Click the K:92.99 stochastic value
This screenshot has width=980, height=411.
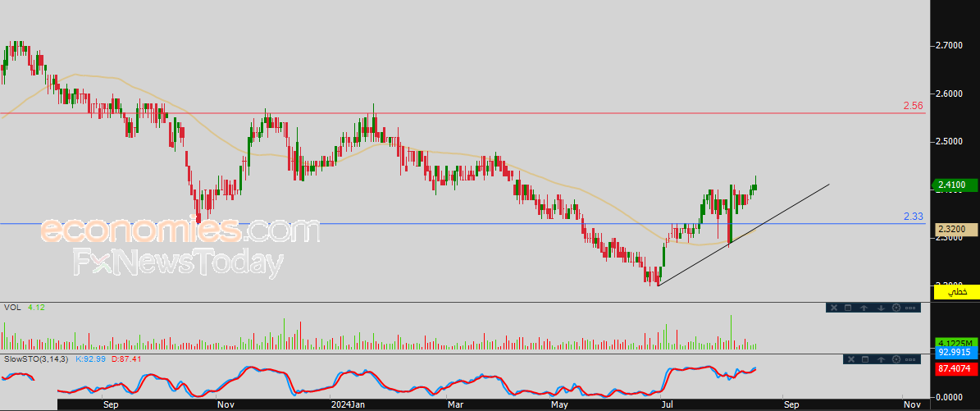click(x=89, y=359)
